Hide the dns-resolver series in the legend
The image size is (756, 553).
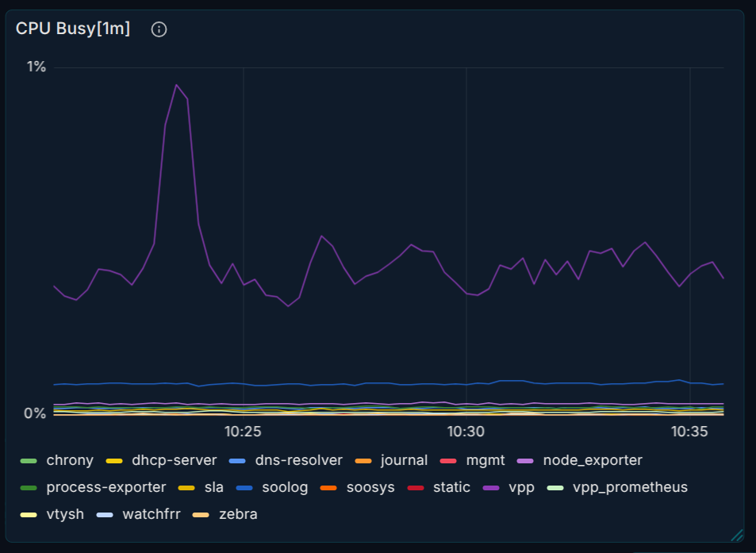click(x=299, y=460)
